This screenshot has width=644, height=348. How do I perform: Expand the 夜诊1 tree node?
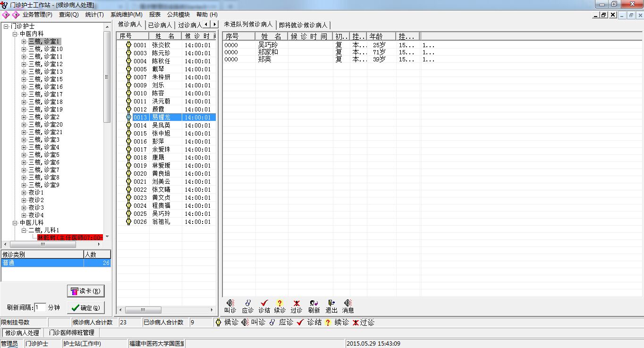tap(24, 193)
